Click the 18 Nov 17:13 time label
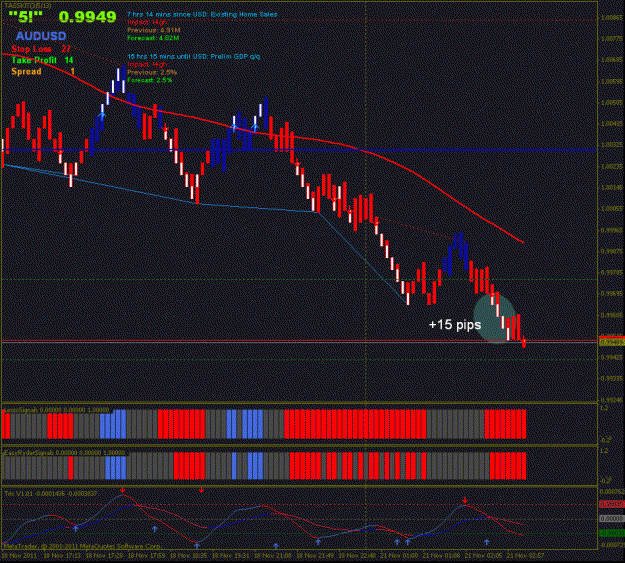The width and height of the screenshot is (625, 563). (x=62, y=555)
